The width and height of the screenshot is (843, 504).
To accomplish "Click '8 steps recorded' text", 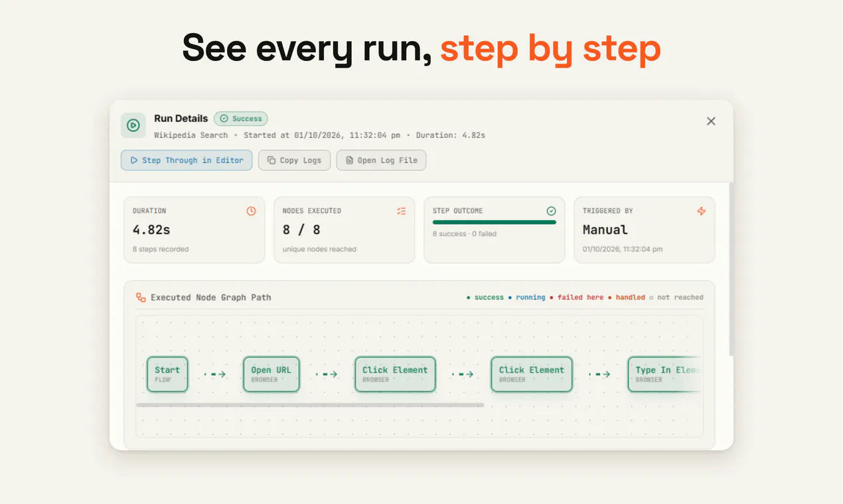I will click(161, 249).
